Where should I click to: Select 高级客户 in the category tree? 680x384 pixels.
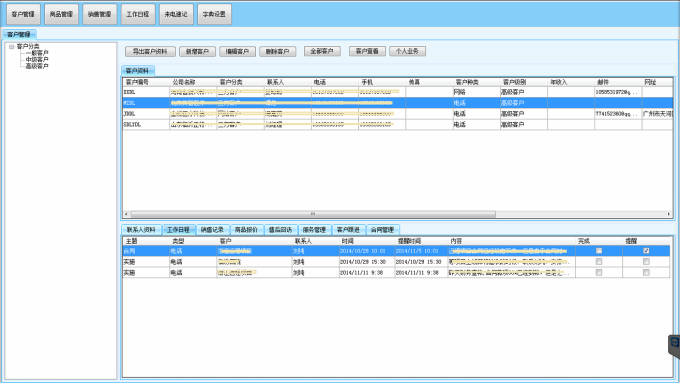pos(37,66)
